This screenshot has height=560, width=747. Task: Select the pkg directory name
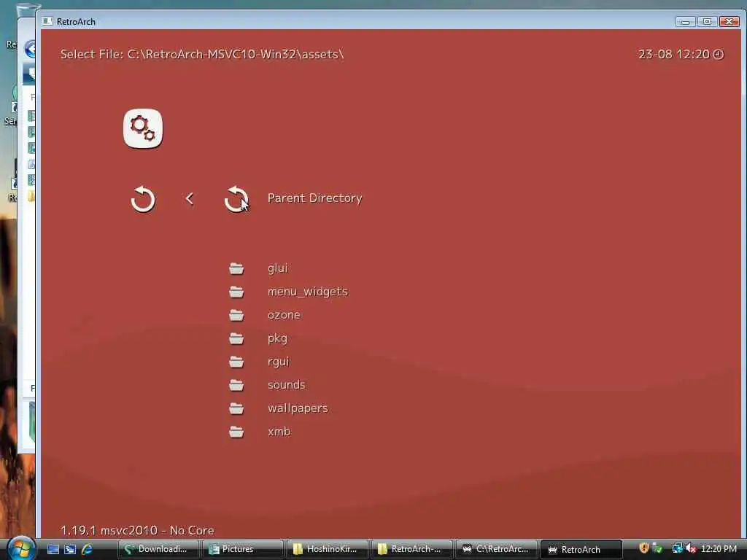[x=277, y=338]
